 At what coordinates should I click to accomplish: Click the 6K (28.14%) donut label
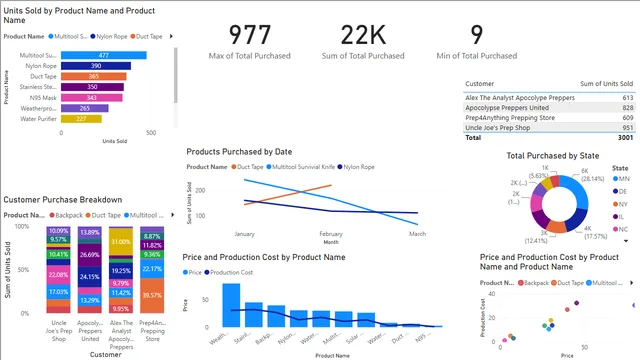(x=592, y=175)
